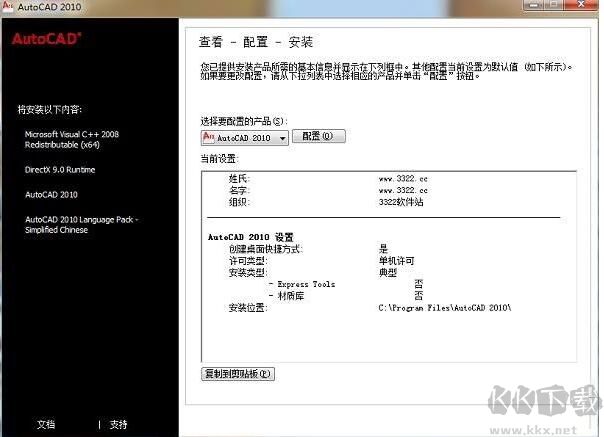This screenshot has height=437, width=604.
Task: Click the 将安装以下内容 label
Action: 50,109
